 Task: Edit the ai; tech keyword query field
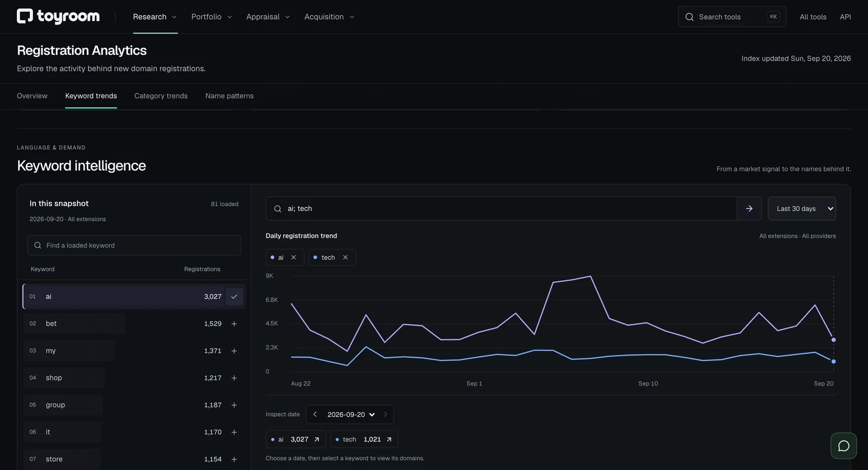click(501, 209)
